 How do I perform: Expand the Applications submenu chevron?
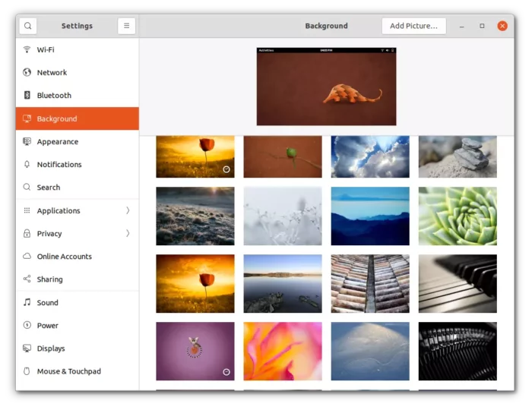pyautogui.click(x=128, y=210)
